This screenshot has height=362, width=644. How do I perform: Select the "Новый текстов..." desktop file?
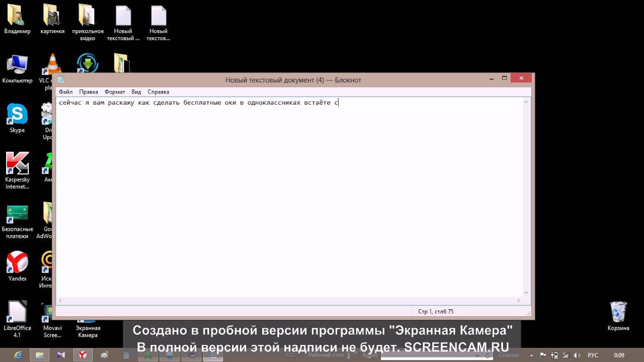click(x=158, y=23)
